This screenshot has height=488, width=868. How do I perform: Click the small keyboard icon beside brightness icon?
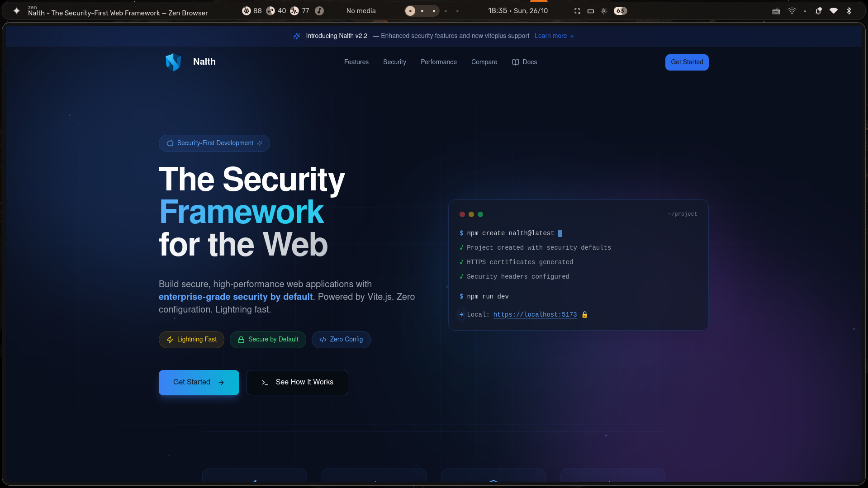(x=591, y=11)
